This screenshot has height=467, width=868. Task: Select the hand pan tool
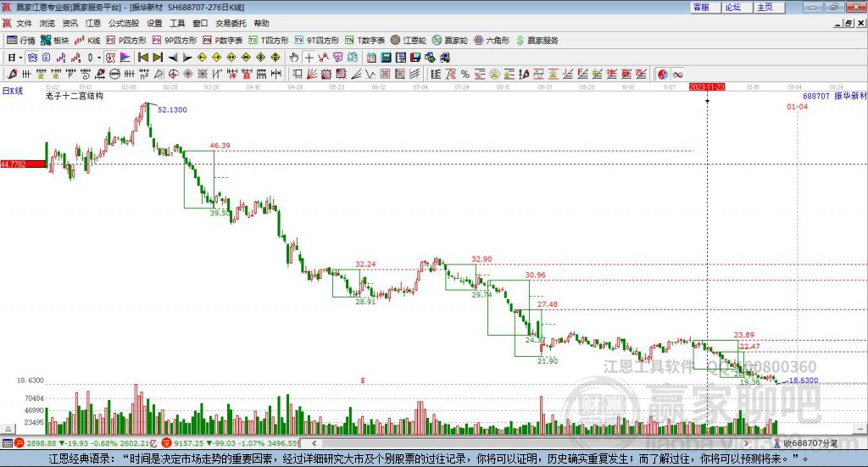[294, 58]
